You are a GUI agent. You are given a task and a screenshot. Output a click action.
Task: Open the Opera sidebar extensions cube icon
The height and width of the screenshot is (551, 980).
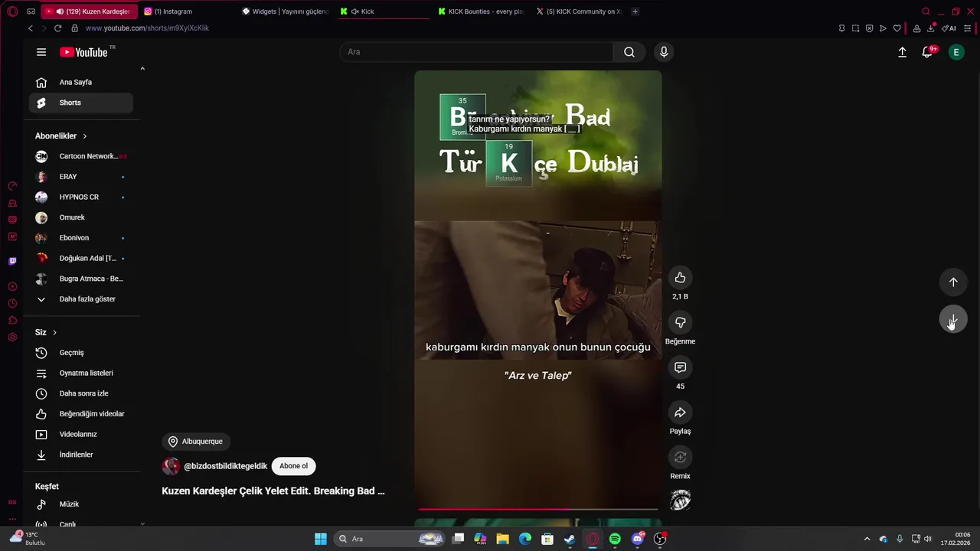pos(12,320)
